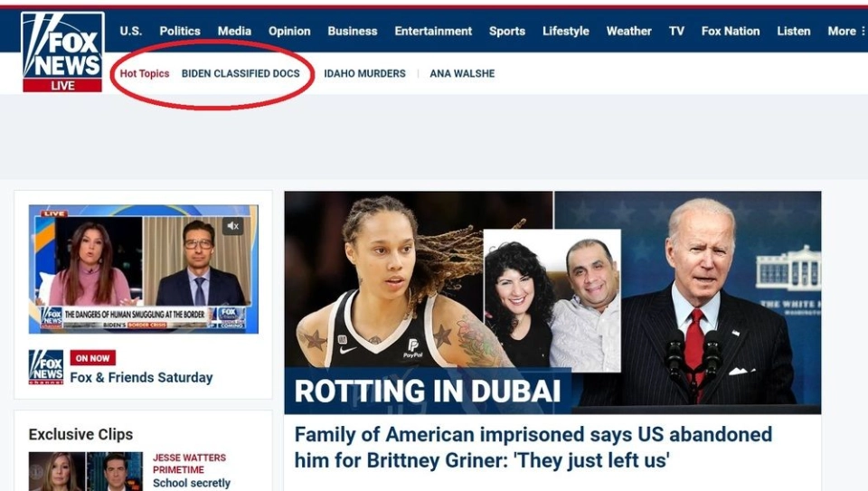Play the live Fox News video

[x=144, y=269]
